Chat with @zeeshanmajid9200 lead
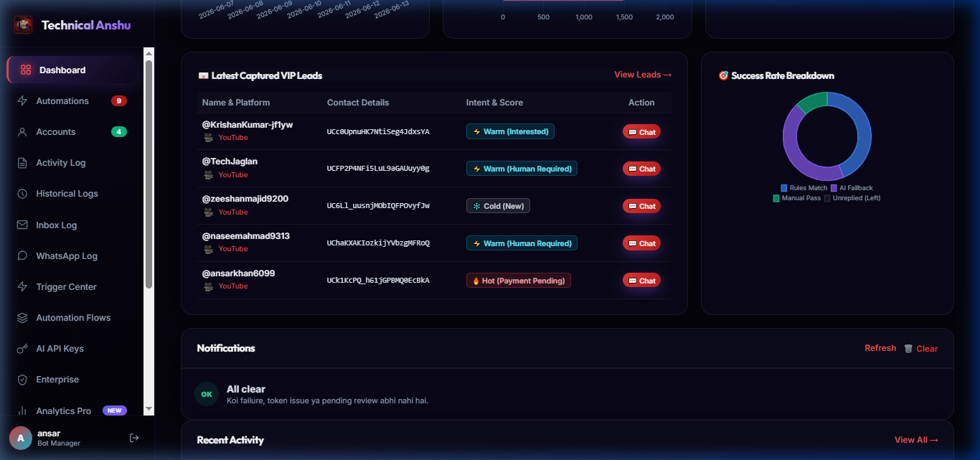The width and height of the screenshot is (980, 460). click(x=641, y=207)
